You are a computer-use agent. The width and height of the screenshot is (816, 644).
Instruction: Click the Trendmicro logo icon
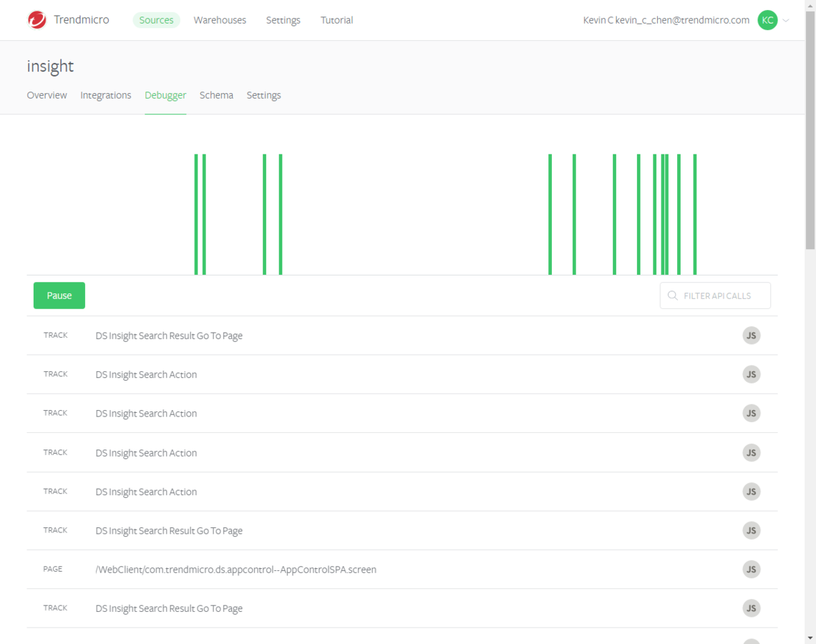click(x=37, y=20)
